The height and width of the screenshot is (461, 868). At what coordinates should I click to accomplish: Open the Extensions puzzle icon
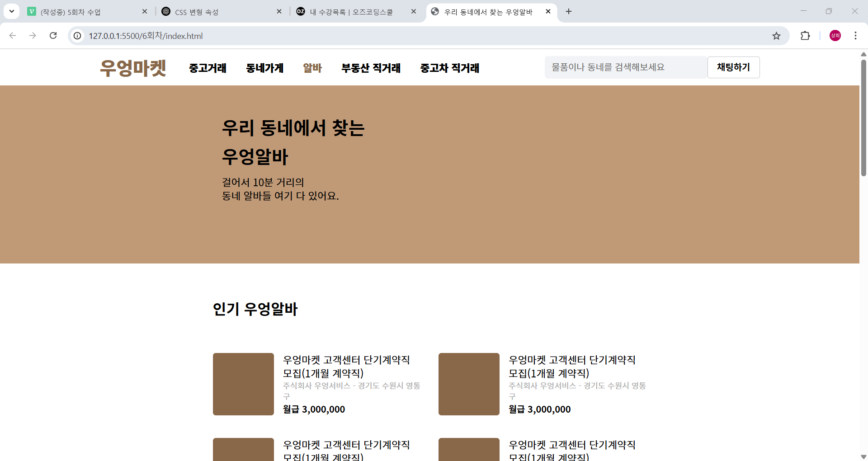click(805, 36)
